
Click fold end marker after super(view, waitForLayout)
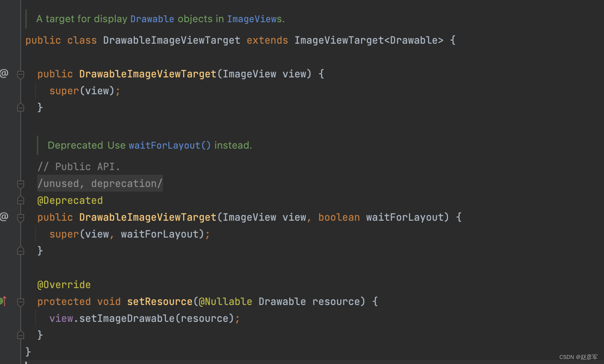[x=21, y=251]
